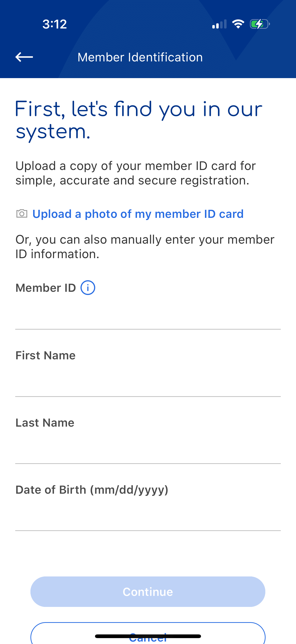The width and height of the screenshot is (296, 644).
Task: Tap the 'Member ID' label text
Action: pyautogui.click(x=46, y=288)
